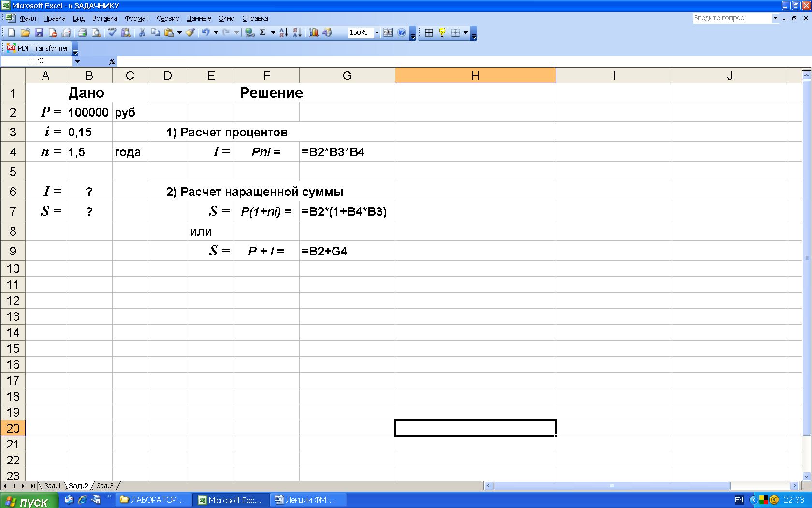Viewport: 812px width, 508px height.
Task: Open the Standard toolbar options expander
Action: click(x=413, y=34)
